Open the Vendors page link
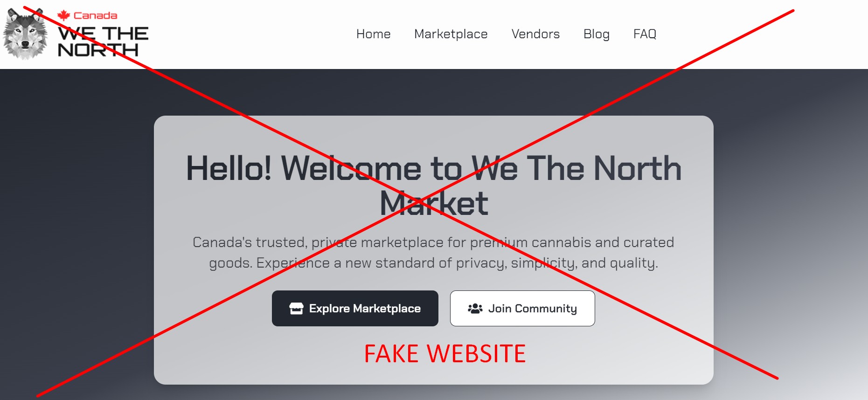This screenshot has width=868, height=400. tap(535, 34)
